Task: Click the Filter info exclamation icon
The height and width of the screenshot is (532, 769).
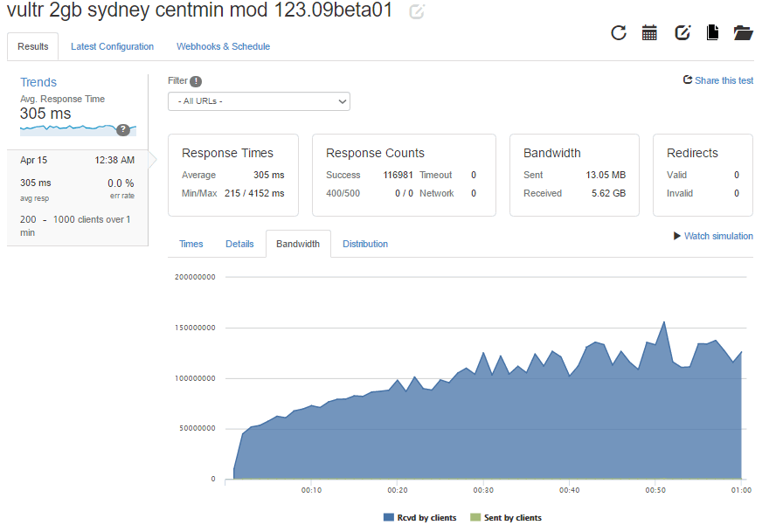Action: click(196, 81)
